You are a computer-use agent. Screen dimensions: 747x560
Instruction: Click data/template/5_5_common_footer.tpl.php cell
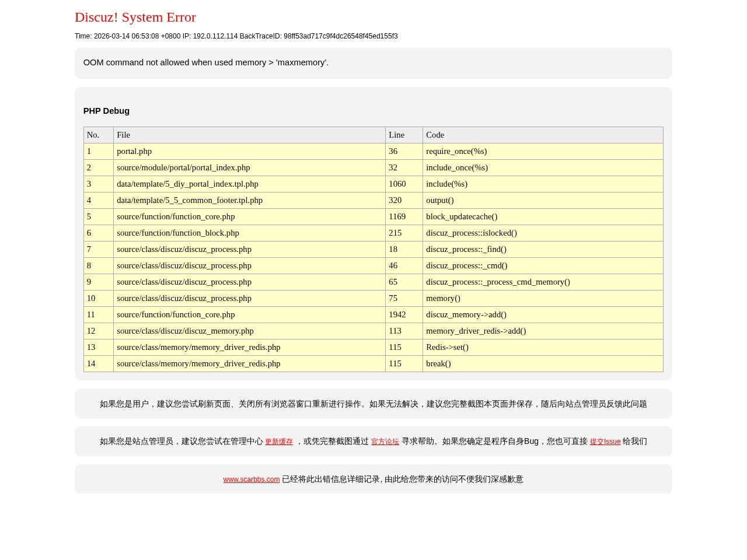(x=190, y=200)
